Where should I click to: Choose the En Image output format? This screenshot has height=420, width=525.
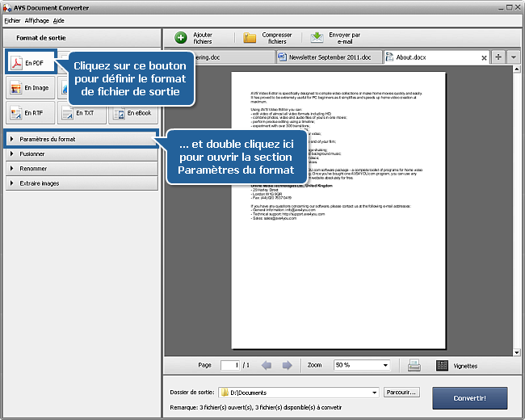[29, 87]
